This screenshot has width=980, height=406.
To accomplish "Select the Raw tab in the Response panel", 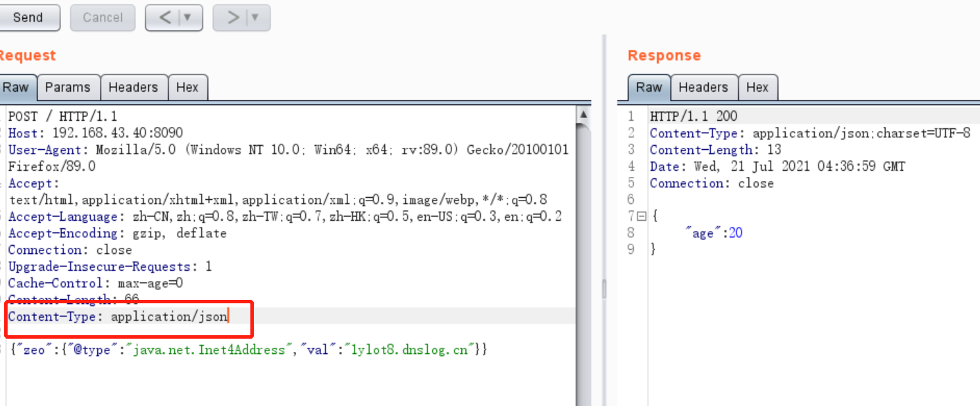I will (x=648, y=87).
